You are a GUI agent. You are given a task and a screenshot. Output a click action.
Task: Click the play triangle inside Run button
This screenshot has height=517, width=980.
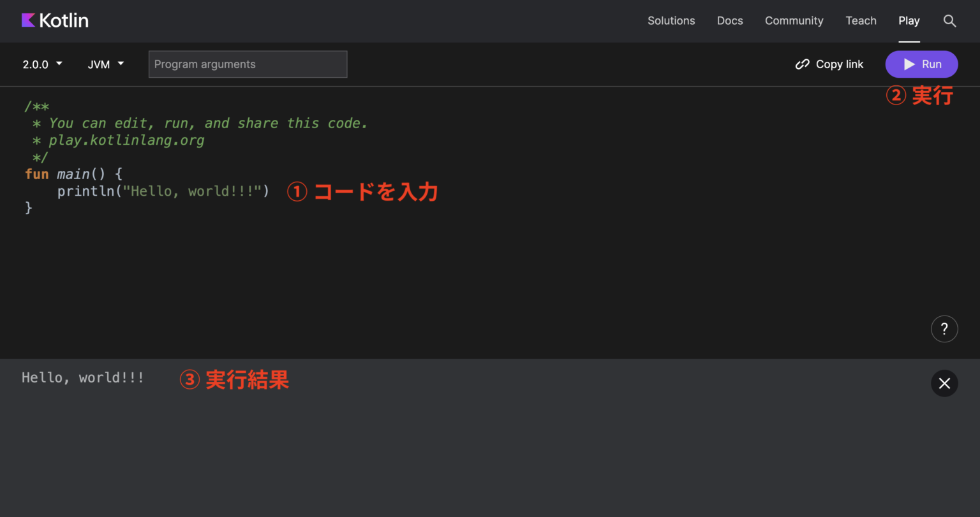point(909,64)
